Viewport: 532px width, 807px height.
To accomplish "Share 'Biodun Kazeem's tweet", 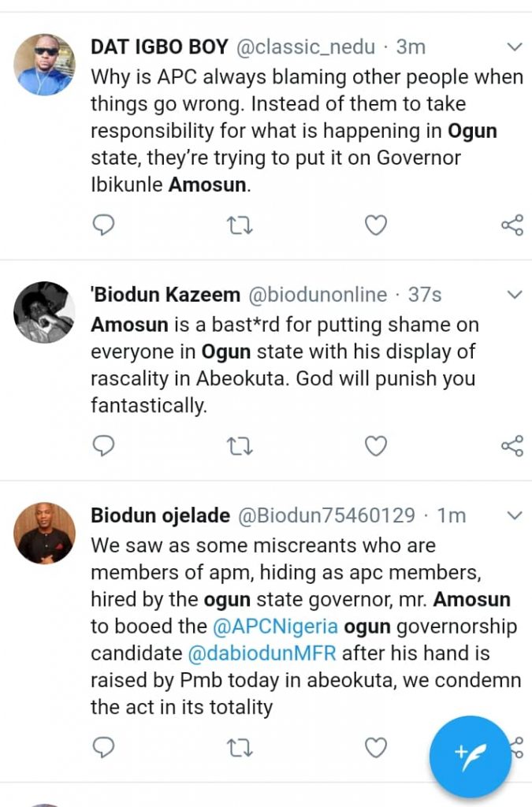I will 512,446.
